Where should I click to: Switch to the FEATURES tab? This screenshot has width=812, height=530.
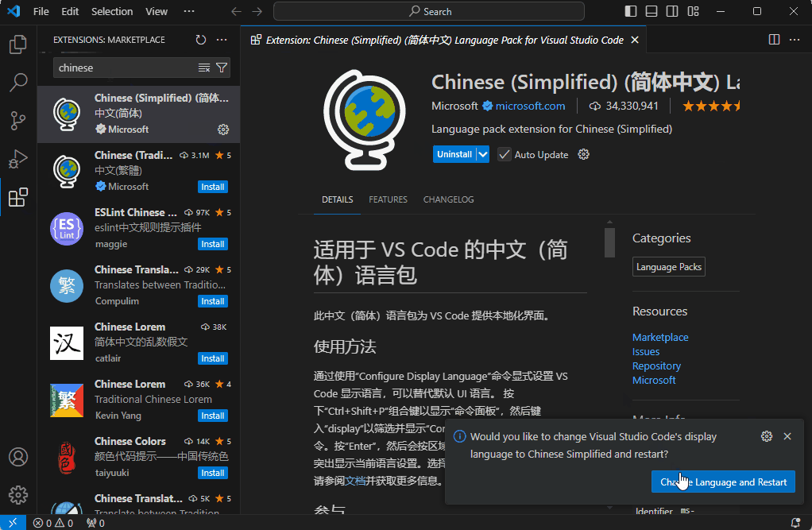(388, 199)
